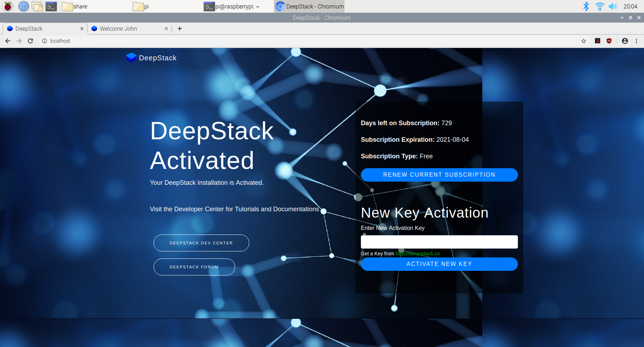This screenshot has width=644, height=347.
Task: Open the Raspberry Pi applications menu
Action: pyautogui.click(x=7, y=6)
